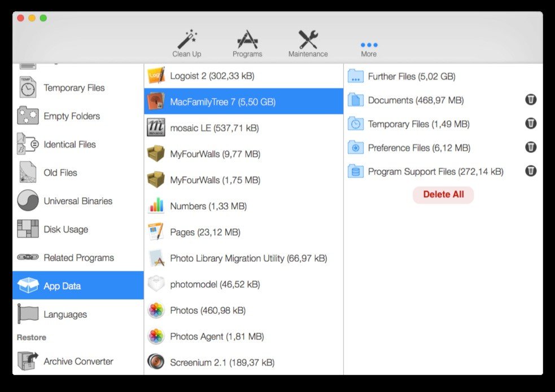Click MyFourWalls (1,75 MB) armchair icon
The width and height of the screenshot is (555, 392).
point(156,179)
